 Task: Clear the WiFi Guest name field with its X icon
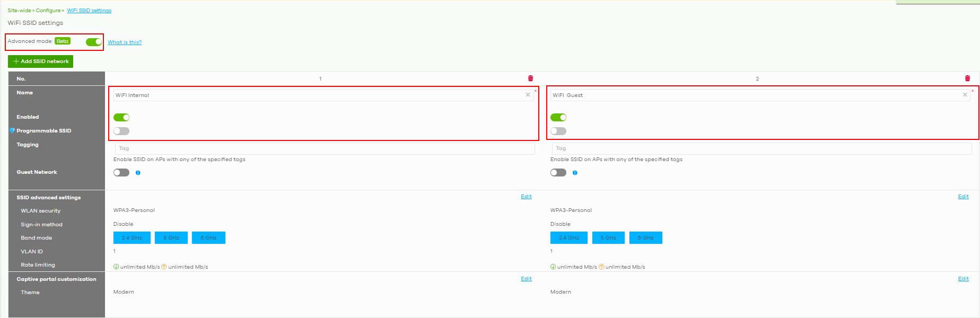click(x=965, y=95)
